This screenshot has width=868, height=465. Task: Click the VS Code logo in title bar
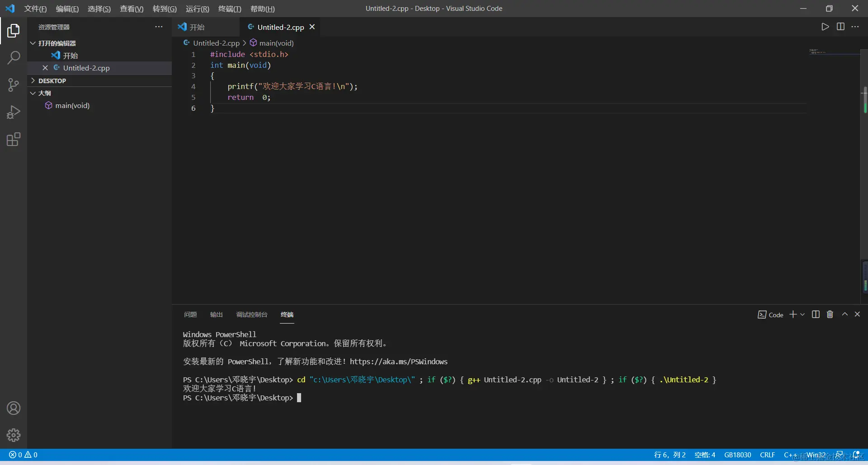coord(10,9)
